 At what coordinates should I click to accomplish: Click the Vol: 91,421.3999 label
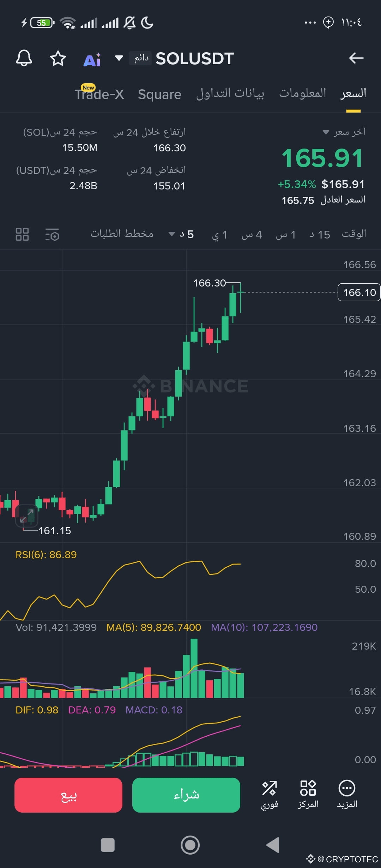[x=56, y=627]
